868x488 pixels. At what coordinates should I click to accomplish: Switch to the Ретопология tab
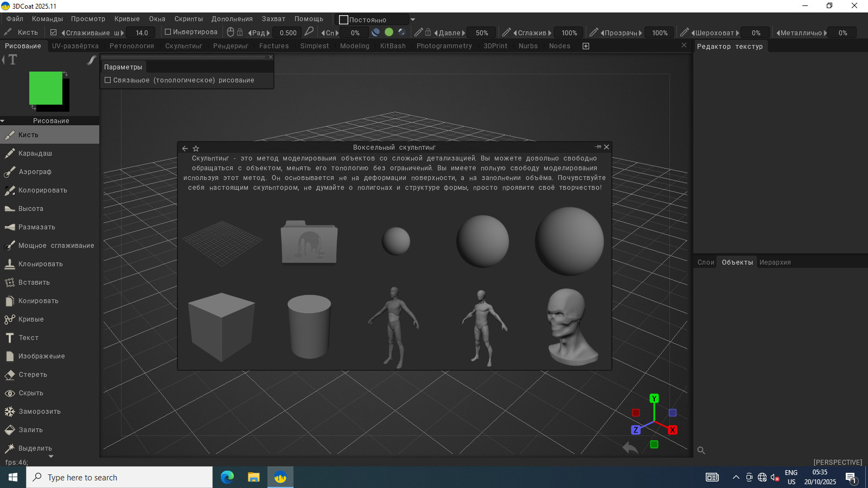click(x=131, y=46)
